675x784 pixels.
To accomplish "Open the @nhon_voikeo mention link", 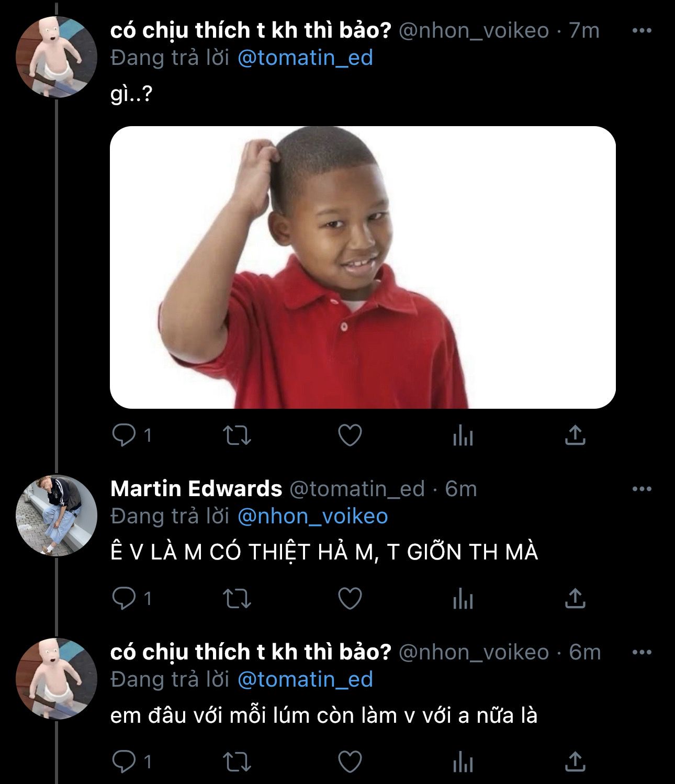I will coord(312,516).
